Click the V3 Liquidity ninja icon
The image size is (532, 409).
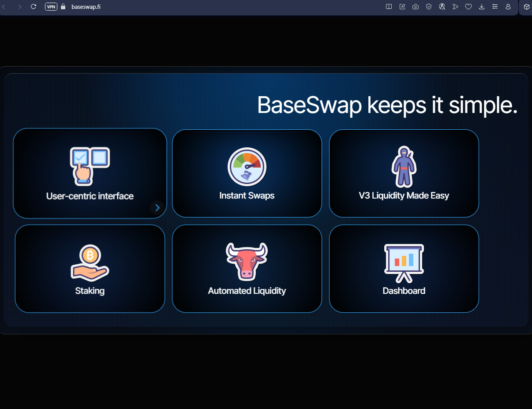[x=404, y=166]
